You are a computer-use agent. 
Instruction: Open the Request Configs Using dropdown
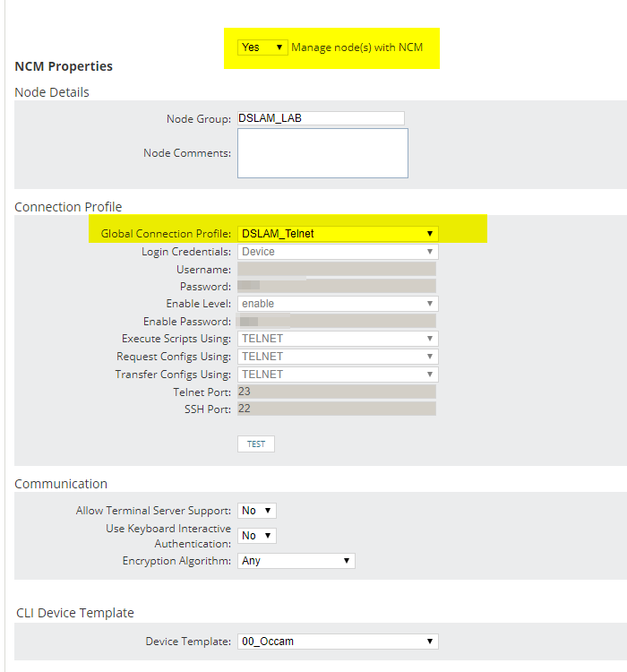(338, 357)
